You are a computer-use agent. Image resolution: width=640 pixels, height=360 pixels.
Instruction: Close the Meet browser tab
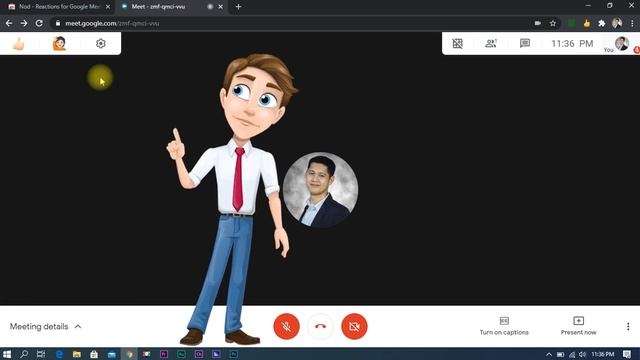[x=220, y=7]
